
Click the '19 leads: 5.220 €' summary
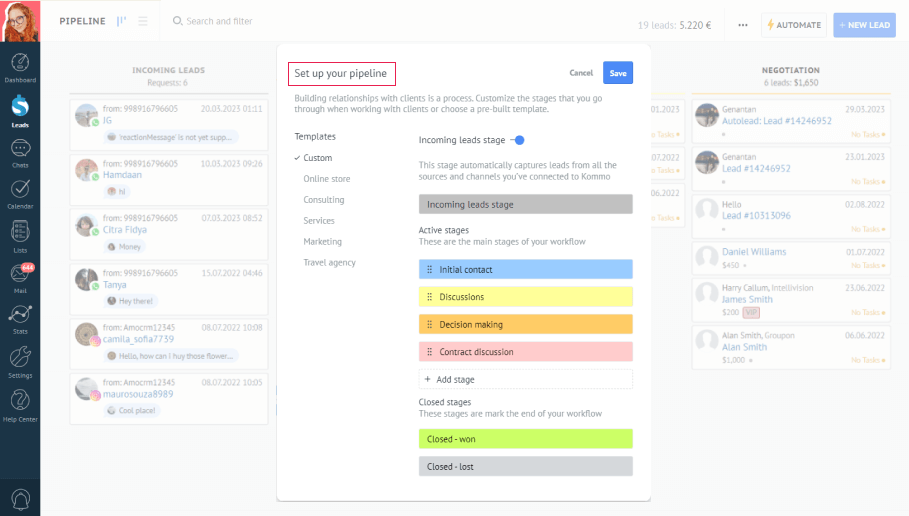(x=674, y=25)
